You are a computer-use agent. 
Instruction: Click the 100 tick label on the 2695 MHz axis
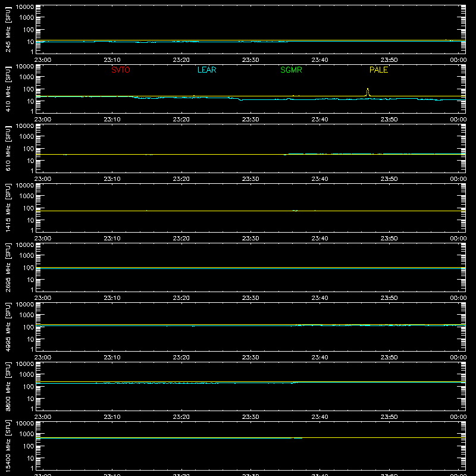click(29, 268)
